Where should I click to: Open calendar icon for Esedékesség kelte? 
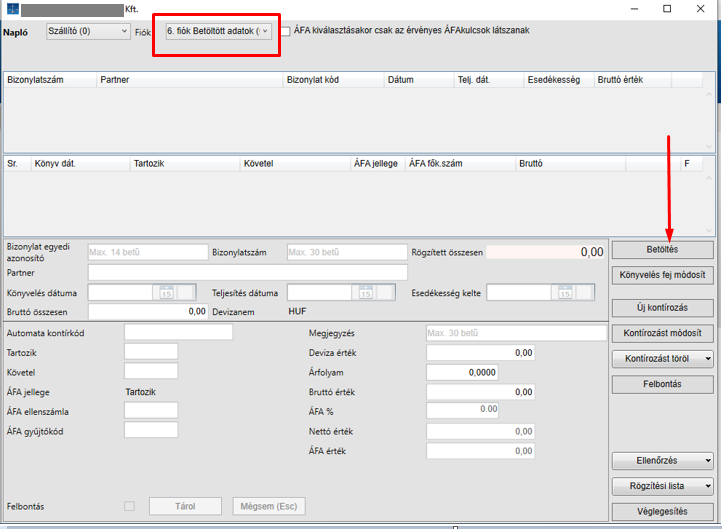tap(565, 293)
